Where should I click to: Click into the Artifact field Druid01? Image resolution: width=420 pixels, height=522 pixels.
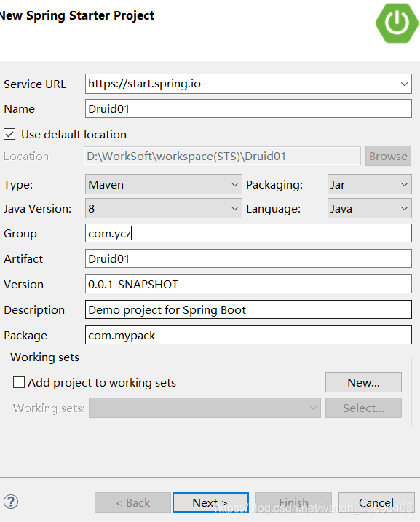coord(248,258)
